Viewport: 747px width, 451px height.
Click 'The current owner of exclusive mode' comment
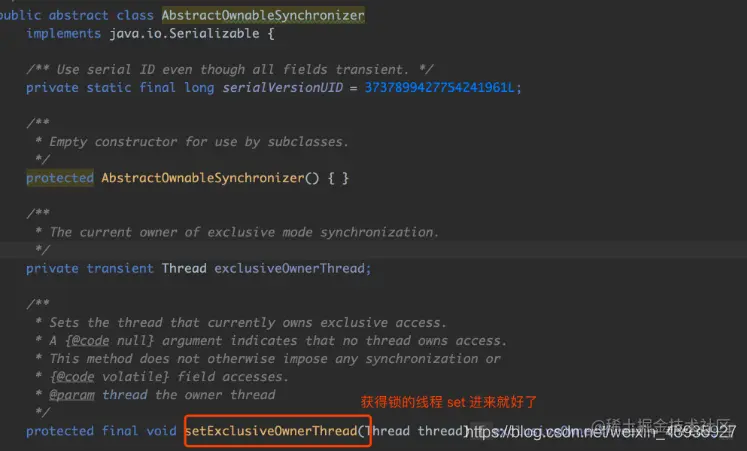tap(243, 232)
